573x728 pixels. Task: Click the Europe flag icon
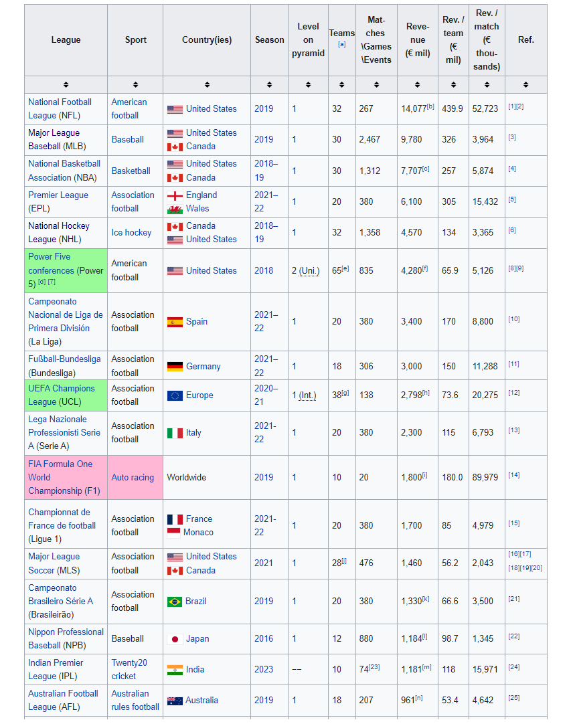tap(175, 395)
